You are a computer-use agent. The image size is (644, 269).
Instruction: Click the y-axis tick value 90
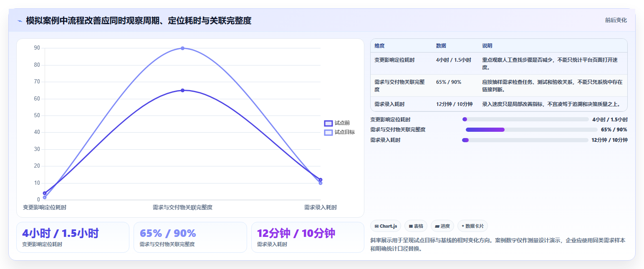click(37, 48)
